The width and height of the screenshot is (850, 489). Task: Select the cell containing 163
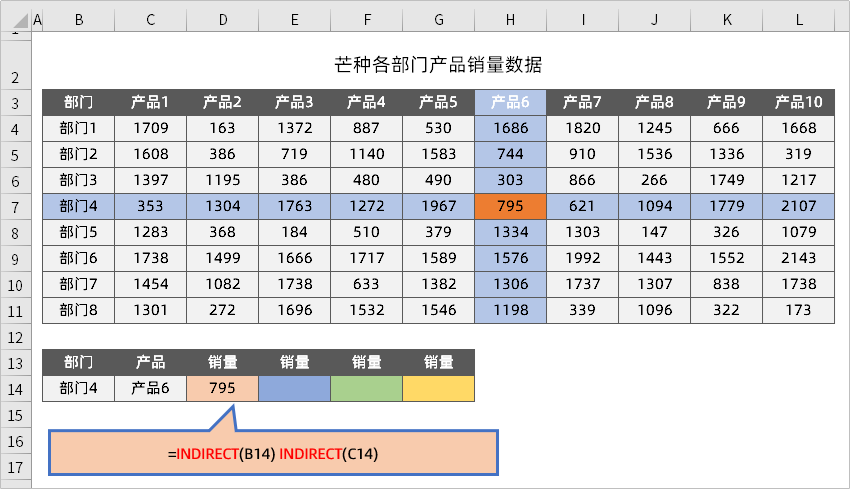222,128
